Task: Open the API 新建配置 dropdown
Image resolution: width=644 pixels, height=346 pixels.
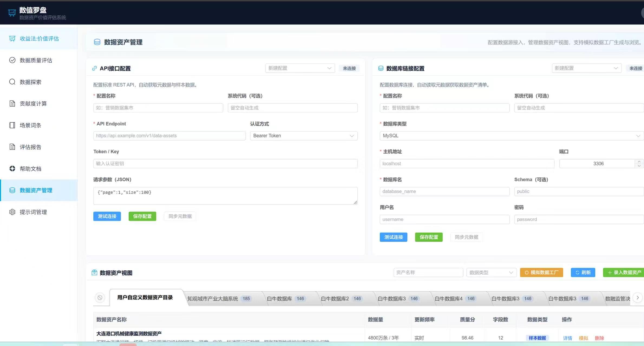Action: (x=300, y=68)
